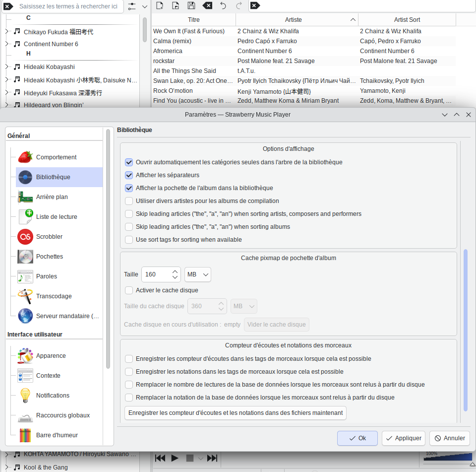
Task: Enable Activer le cache disque
Action: coord(129,290)
